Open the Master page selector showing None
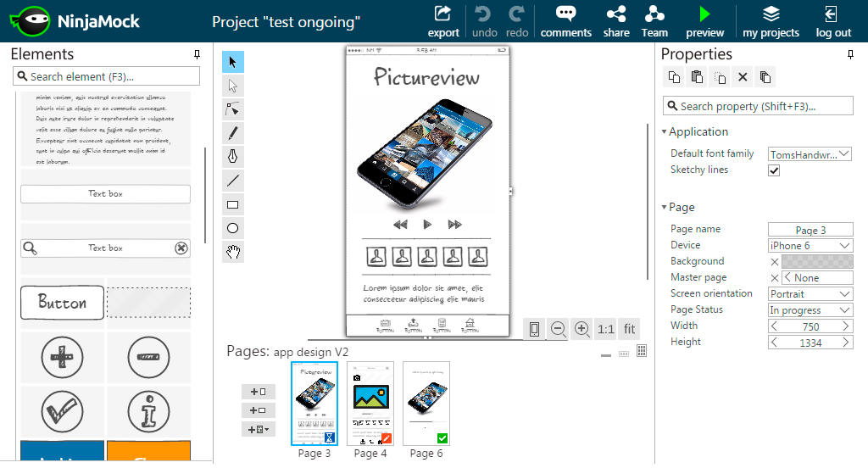 click(817, 277)
